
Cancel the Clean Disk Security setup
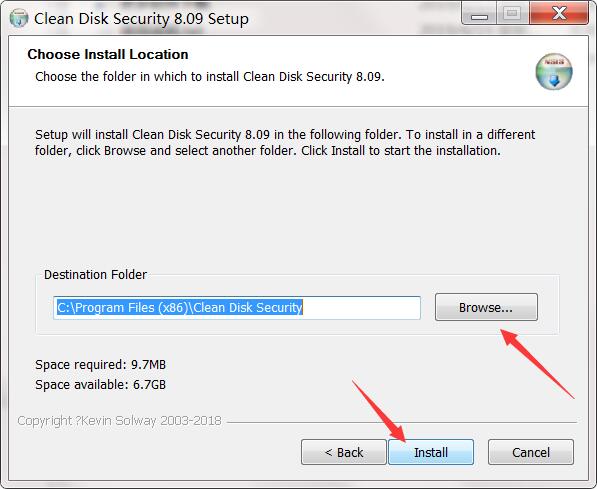[x=531, y=452]
